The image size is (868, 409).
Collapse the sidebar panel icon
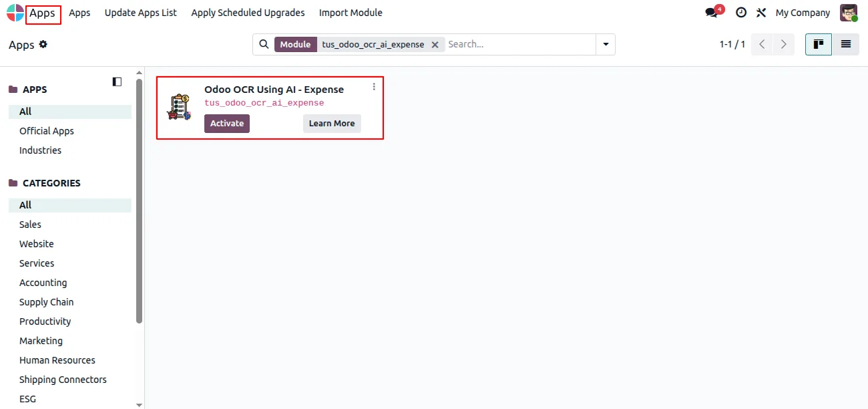point(117,82)
